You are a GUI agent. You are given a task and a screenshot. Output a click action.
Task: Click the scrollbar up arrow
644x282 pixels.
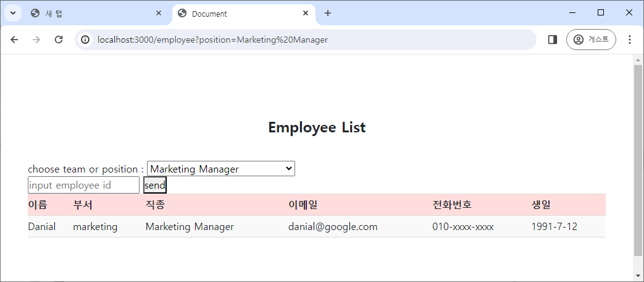(638, 60)
